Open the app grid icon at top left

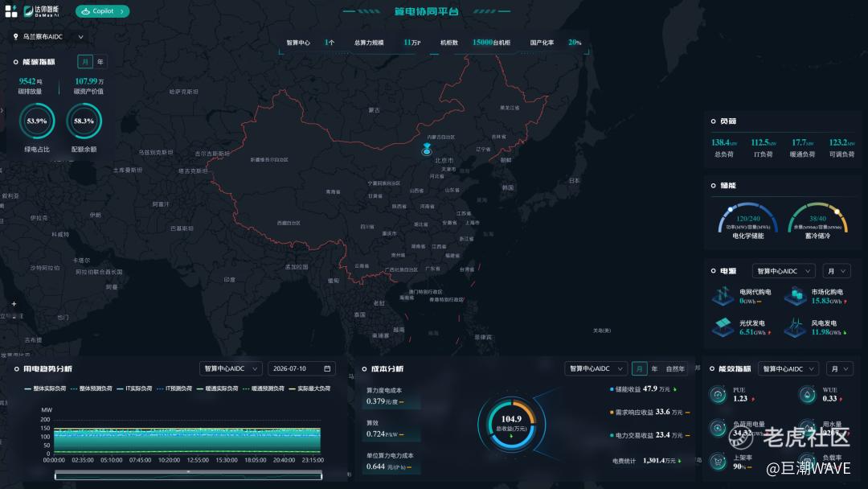tap(11, 11)
